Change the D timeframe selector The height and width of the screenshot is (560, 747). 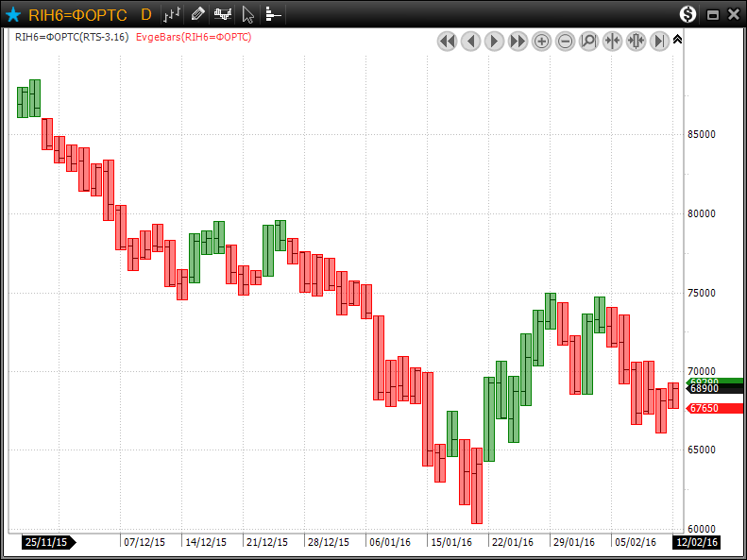pyautogui.click(x=144, y=14)
